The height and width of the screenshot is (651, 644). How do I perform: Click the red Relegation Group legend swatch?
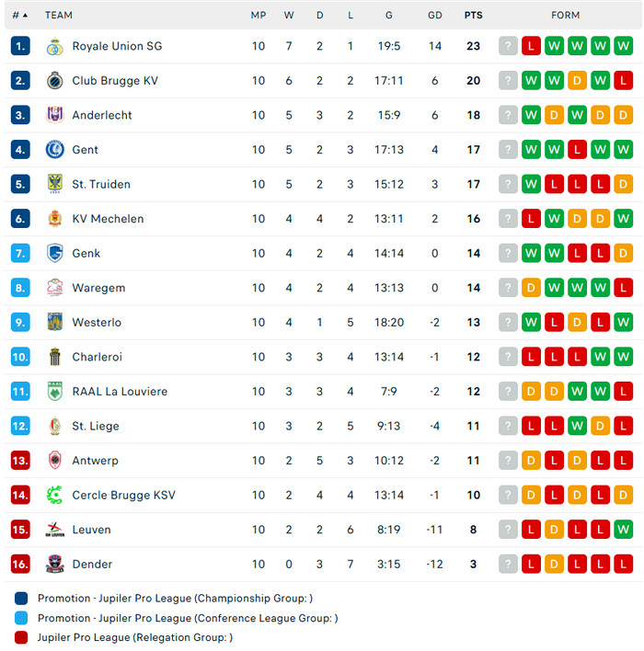tap(21, 637)
